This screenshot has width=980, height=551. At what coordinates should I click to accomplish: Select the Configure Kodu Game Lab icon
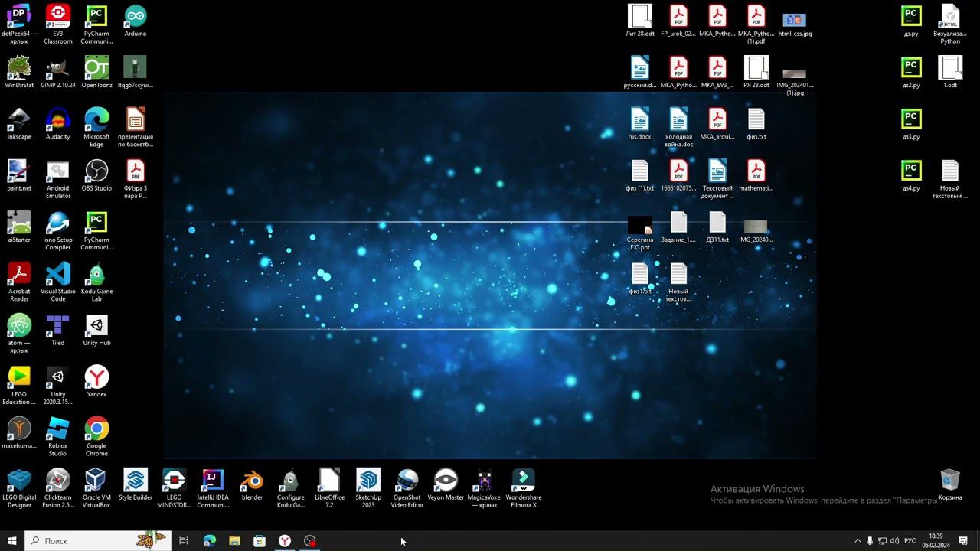click(290, 487)
